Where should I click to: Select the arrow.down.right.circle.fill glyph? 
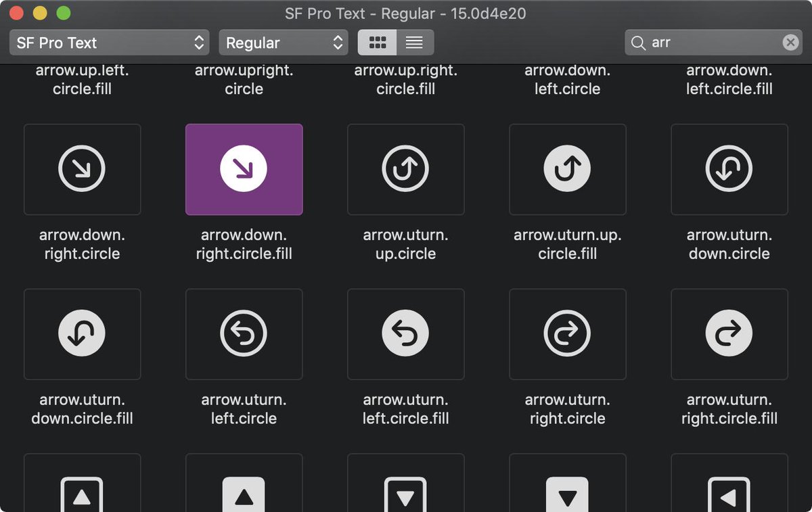click(x=244, y=169)
